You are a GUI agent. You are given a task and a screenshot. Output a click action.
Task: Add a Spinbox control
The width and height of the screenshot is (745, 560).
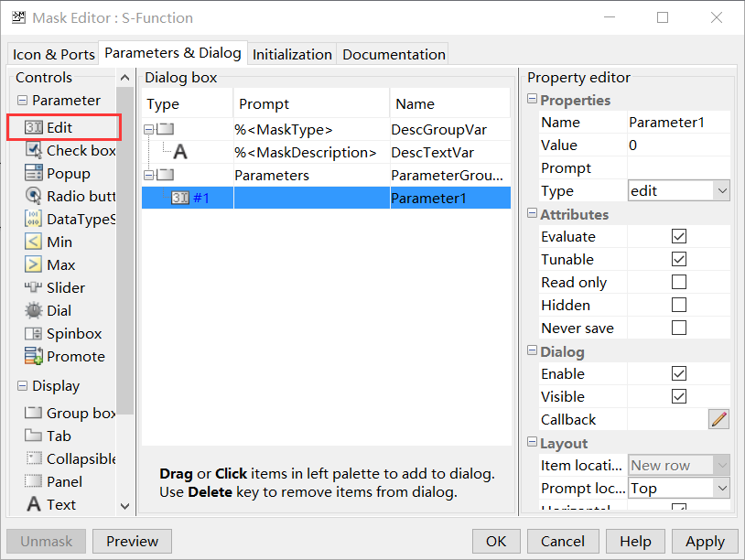(x=34, y=333)
